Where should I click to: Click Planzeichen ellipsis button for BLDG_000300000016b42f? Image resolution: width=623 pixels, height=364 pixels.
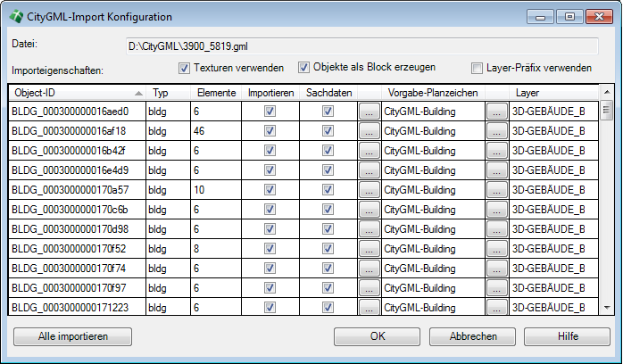point(370,151)
